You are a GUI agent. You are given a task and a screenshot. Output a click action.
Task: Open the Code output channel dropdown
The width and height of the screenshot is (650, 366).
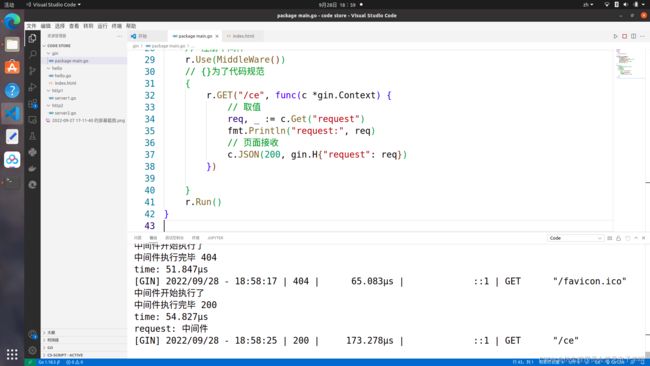click(575, 238)
